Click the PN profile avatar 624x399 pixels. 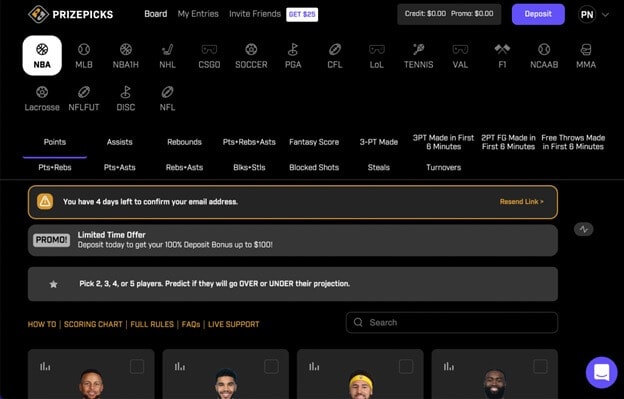point(587,15)
